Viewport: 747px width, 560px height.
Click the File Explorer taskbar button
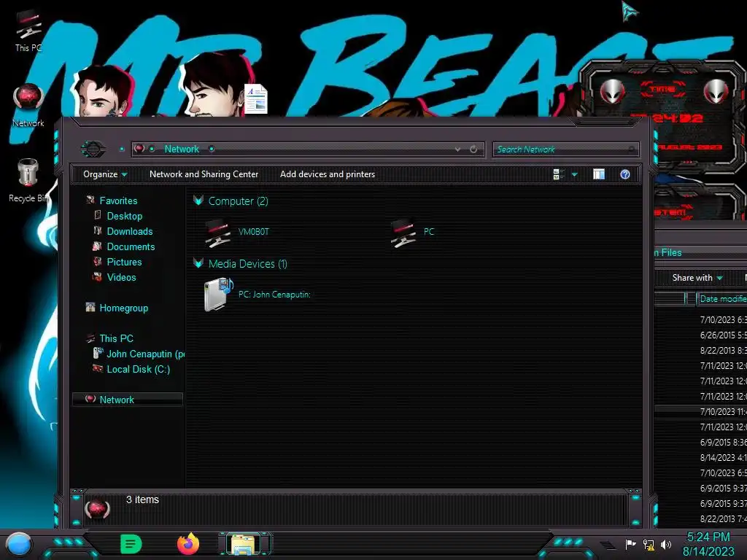[244, 544]
